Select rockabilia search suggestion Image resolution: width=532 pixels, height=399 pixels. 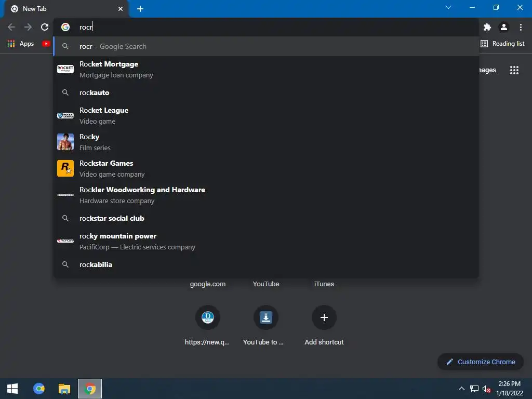267,264
